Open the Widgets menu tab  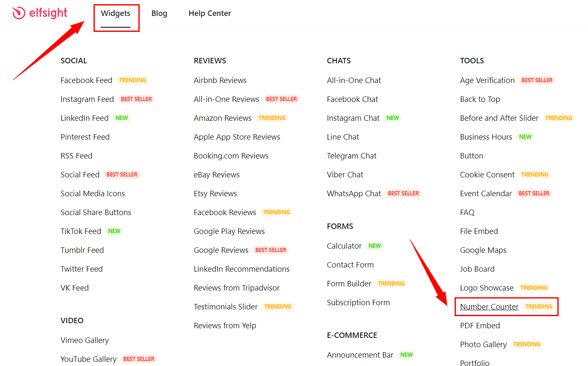116,13
